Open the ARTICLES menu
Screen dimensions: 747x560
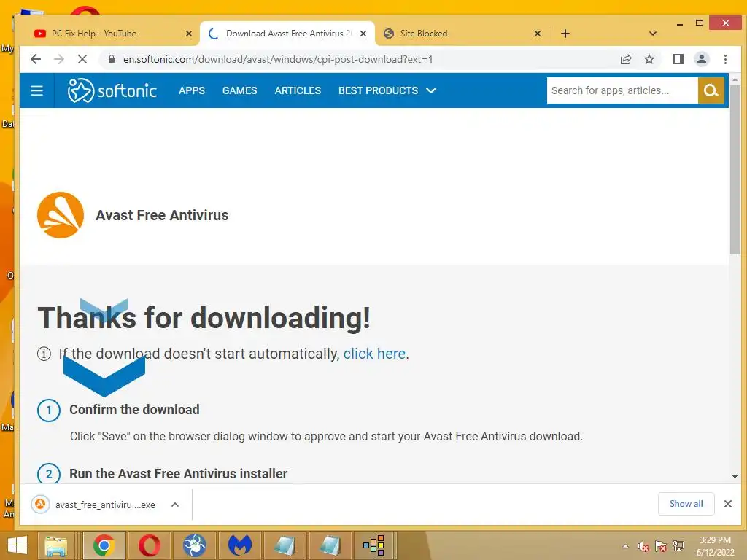coord(298,90)
